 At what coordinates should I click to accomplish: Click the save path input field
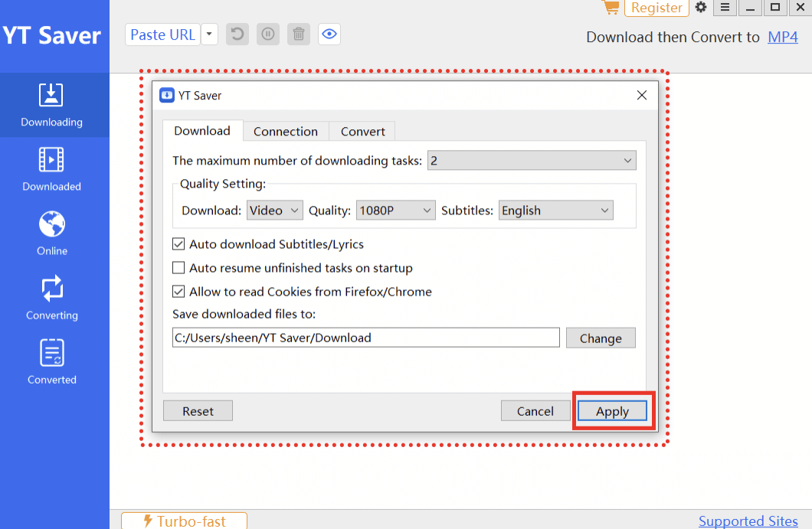pyautogui.click(x=365, y=338)
